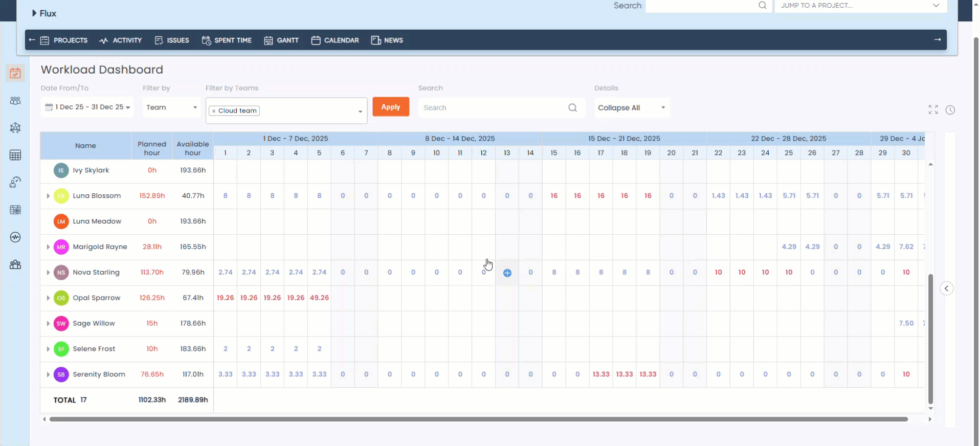
Task: Click the 15 Dec - 21 Dec, 2025 week header
Action: pos(624,139)
